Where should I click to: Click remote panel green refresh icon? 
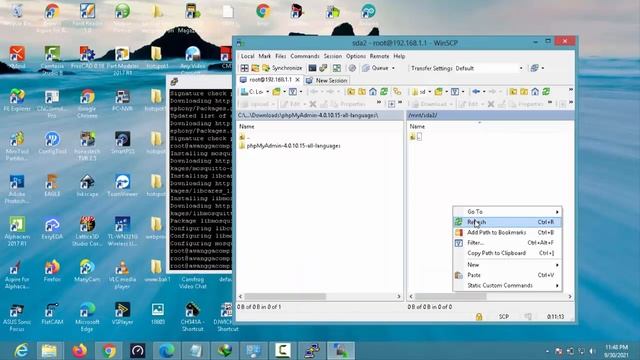tap(546, 92)
